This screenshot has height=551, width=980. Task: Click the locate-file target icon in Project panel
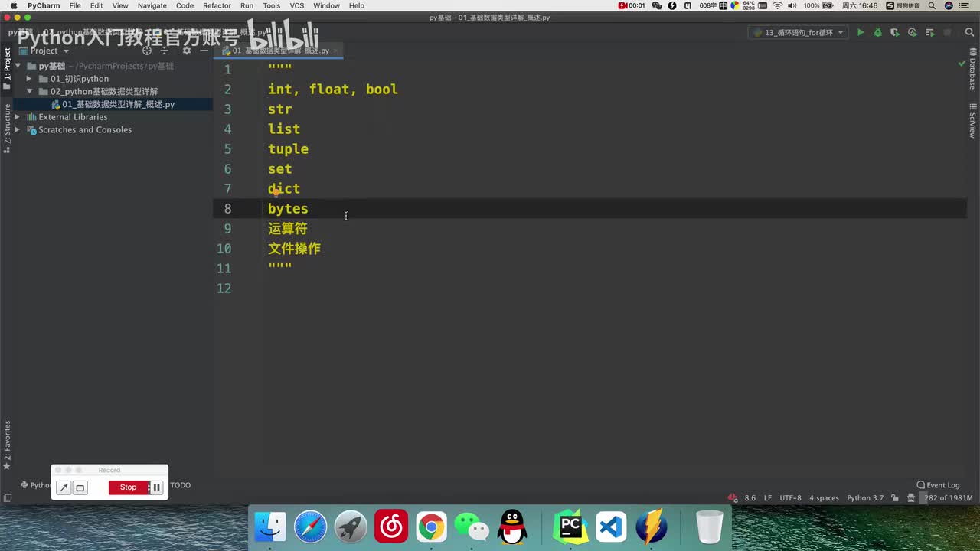coord(147,51)
